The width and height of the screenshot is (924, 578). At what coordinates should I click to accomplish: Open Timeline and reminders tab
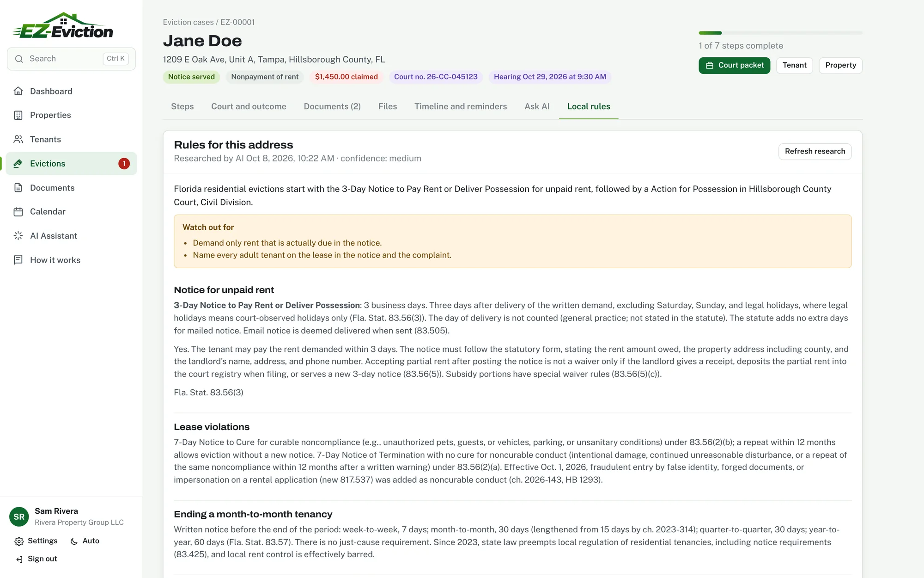[461, 106]
